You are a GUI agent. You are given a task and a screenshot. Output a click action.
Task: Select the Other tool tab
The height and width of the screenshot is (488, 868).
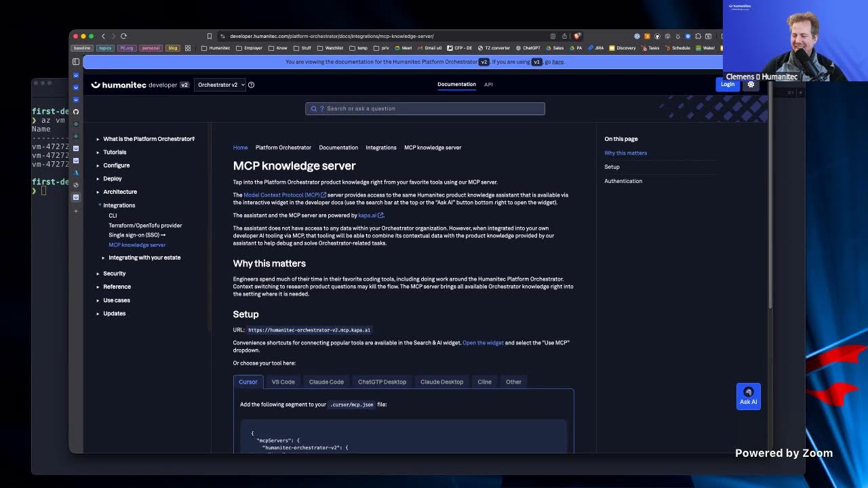[x=513, y=382]
